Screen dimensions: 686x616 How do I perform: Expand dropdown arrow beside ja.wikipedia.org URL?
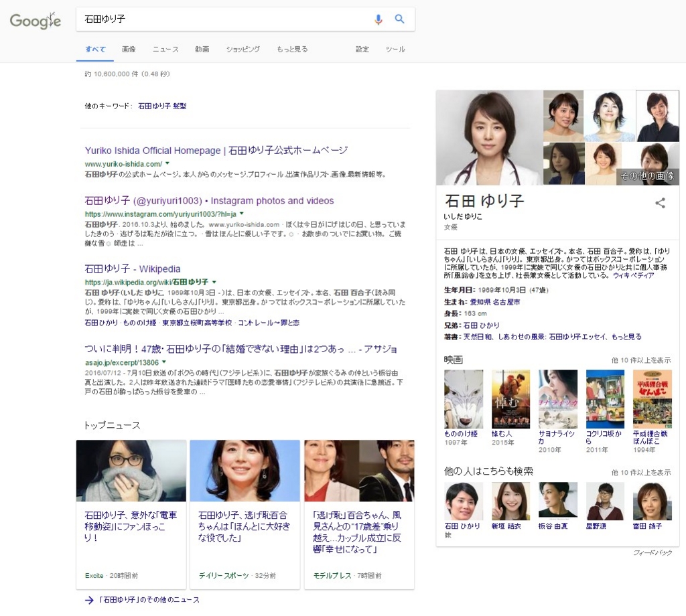(214, 282)
